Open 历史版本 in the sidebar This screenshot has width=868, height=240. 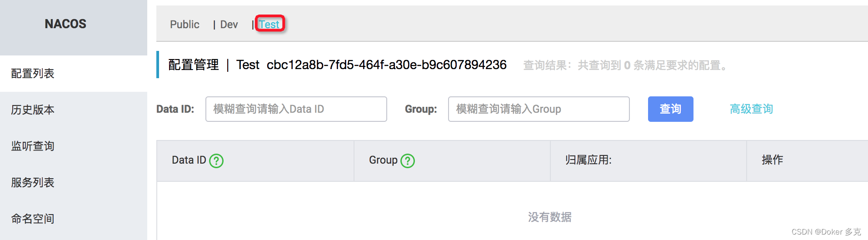click(33, 110)
